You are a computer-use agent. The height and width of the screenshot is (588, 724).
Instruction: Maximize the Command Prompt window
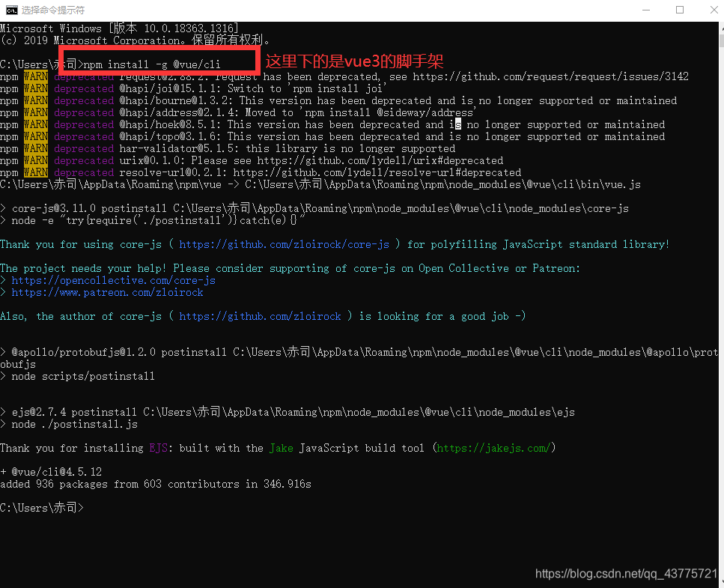[680, 10]
